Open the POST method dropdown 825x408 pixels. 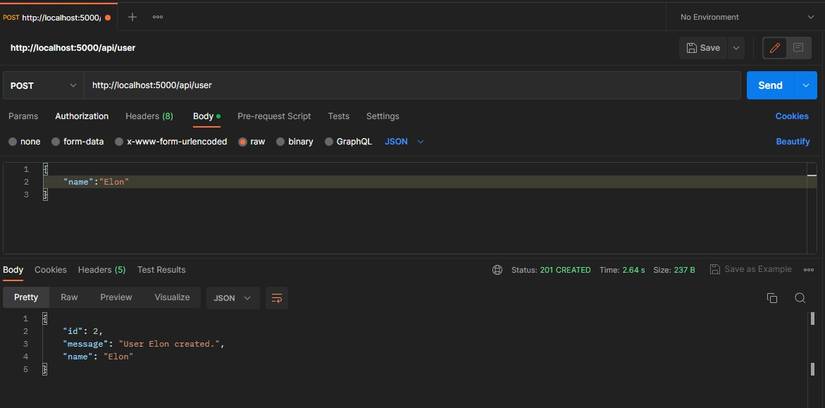pos(43,85)
